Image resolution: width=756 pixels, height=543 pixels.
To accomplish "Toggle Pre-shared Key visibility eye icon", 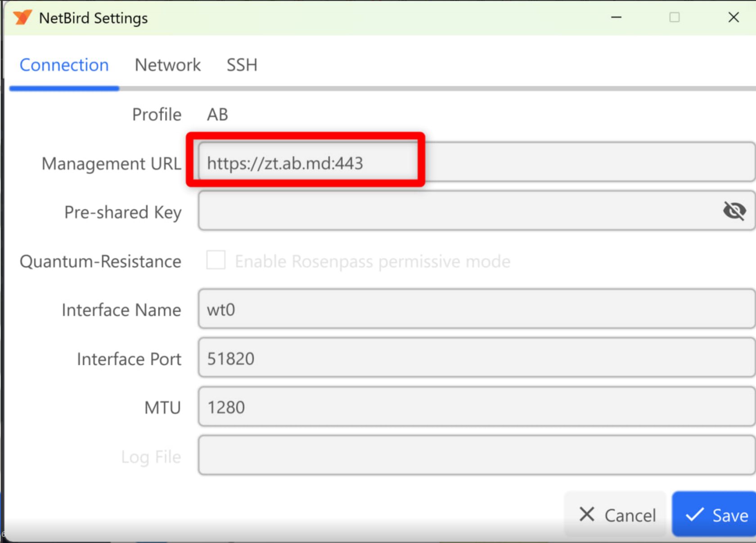I will [x=734, y=210].
